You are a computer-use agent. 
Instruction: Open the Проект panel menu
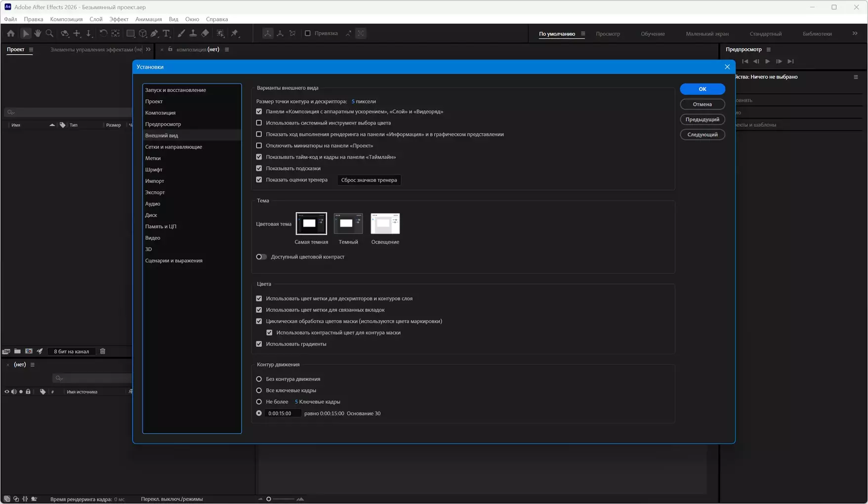coord(31,49)
